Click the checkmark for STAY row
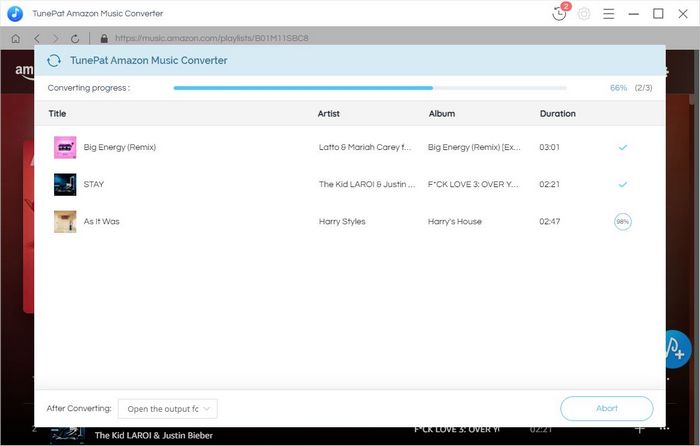The width and height of the screenshot is (700, 446). click(x=623, y=184)
